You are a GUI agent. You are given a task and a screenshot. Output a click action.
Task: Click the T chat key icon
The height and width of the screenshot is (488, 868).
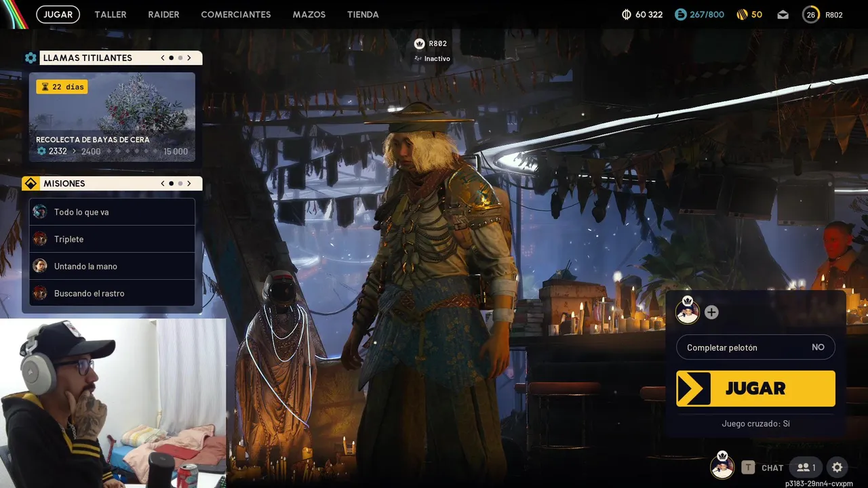point(748,467)
